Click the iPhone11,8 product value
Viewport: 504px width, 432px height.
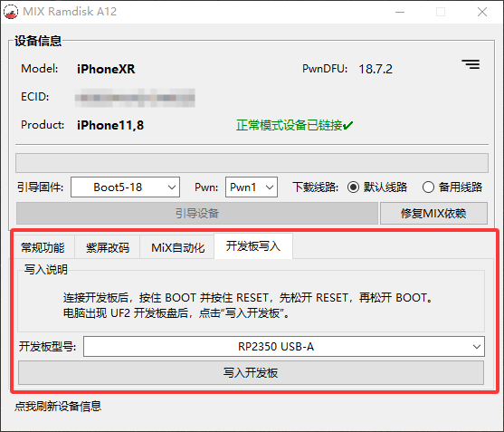[110, 125]
